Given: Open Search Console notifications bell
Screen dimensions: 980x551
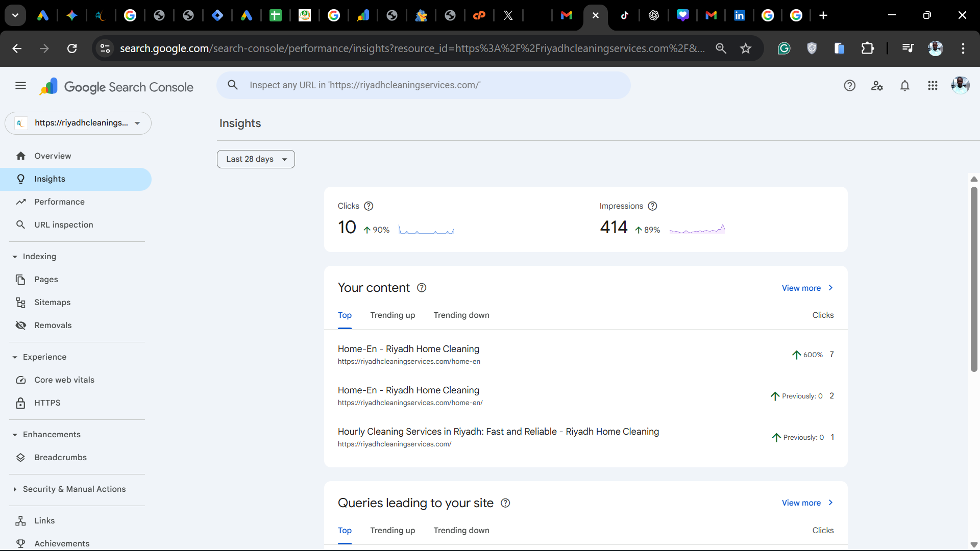Looking at the screenshot, I should pyautogui.click(x=904, y=85).
